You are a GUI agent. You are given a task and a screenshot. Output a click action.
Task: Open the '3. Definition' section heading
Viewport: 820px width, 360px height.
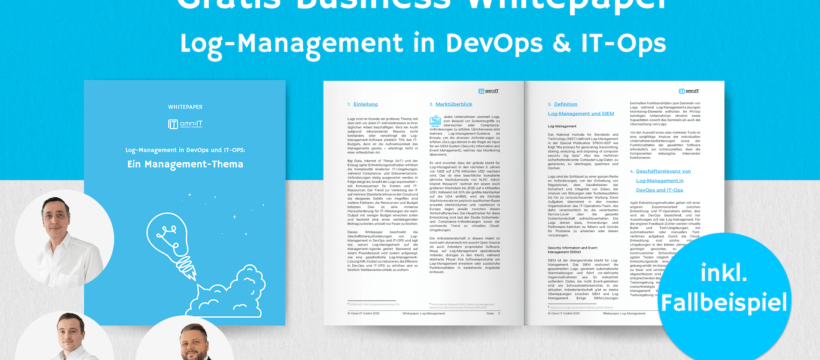(x=562, y=104)
